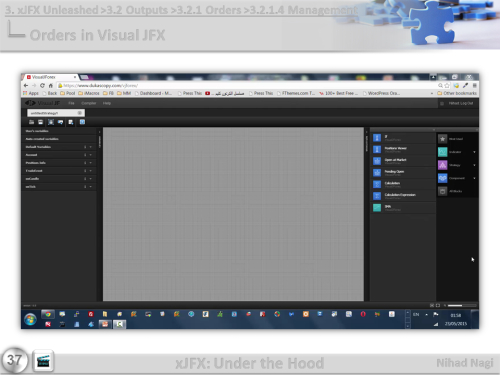
Task: Click the open folder toolbar icon
Action: tap(31, 122)
